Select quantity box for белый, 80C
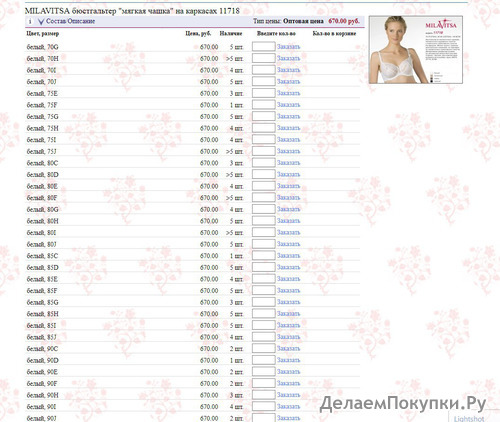The width and height of the screenshot is (500, 422). [x=264, y=162]
